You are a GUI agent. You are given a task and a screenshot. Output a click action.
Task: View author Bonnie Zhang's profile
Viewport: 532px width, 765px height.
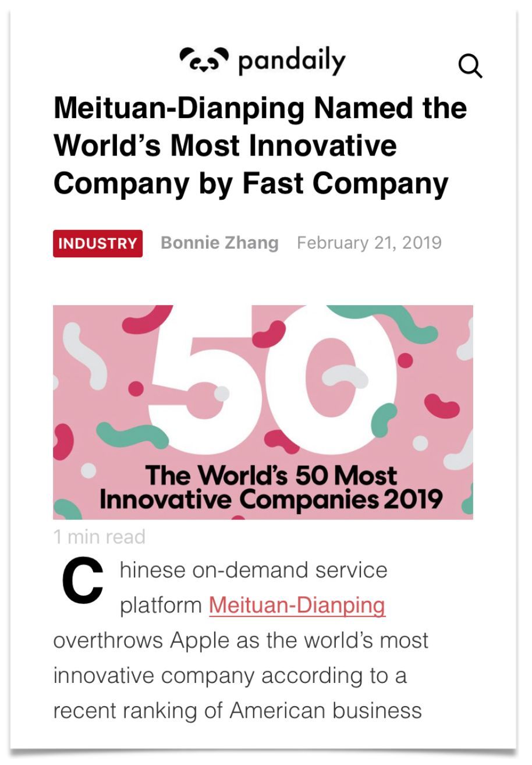(x=219, y=242)
